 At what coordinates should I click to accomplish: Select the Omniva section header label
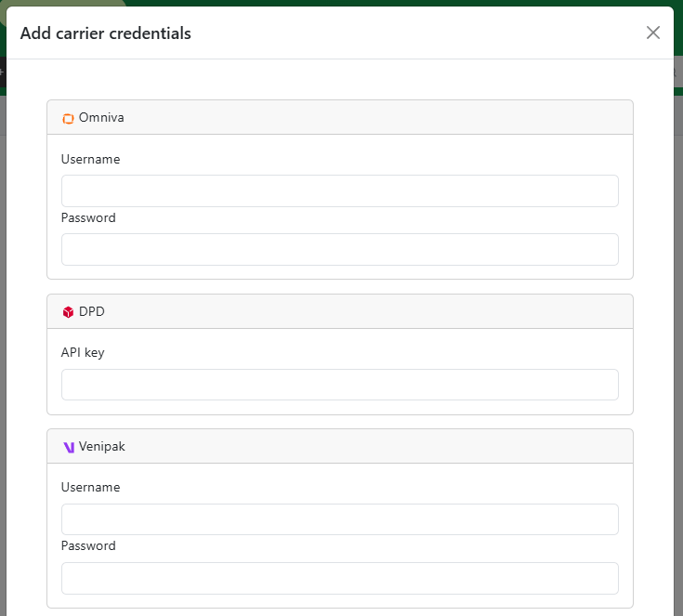[101, 118]
